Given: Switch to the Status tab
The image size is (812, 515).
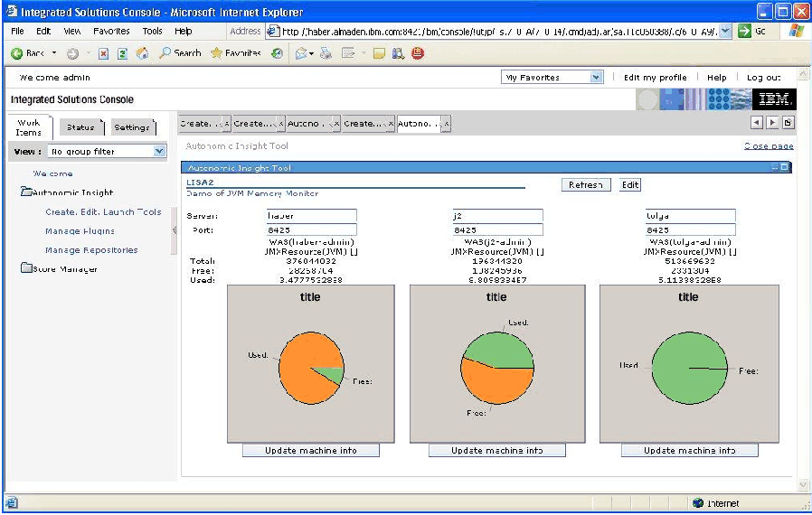Looking at the screenshot, I should tap(80, 127).
